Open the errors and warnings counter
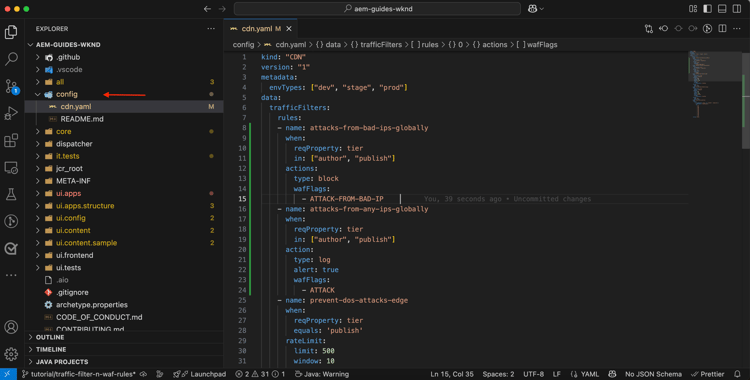Viewport: 750px width, 380px height. click(x=260, y=374)
